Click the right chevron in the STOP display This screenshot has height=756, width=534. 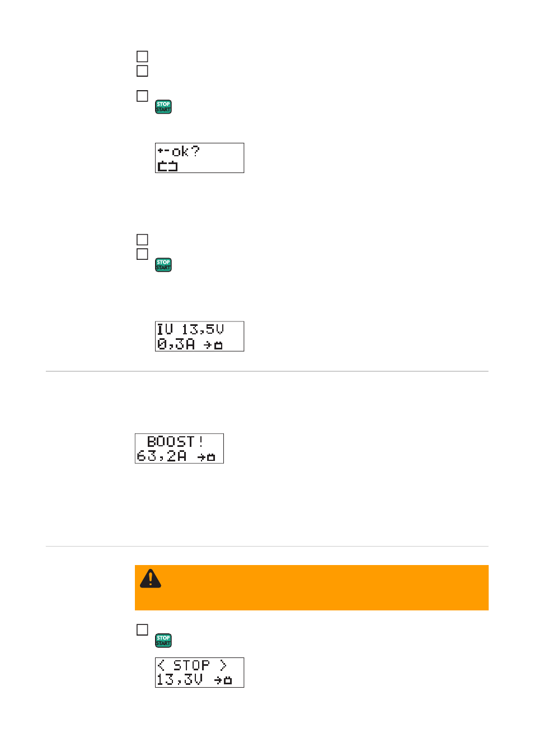(x=223, y=665)
